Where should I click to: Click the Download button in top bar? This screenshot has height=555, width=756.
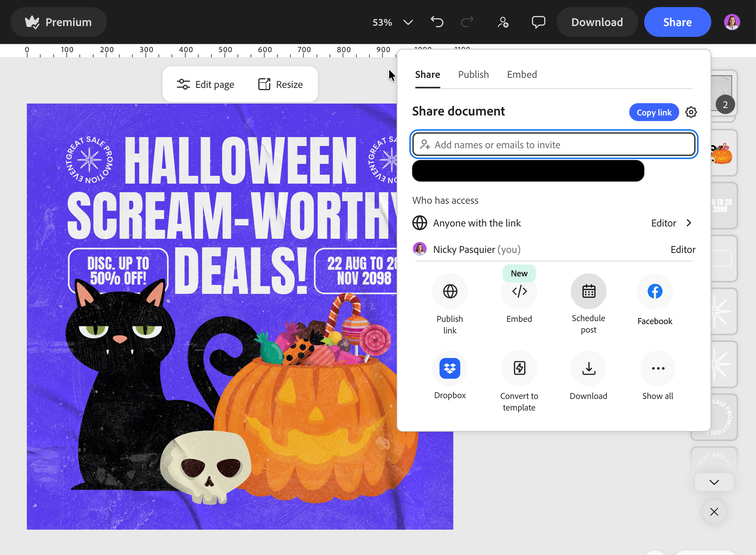coord(597,22)
